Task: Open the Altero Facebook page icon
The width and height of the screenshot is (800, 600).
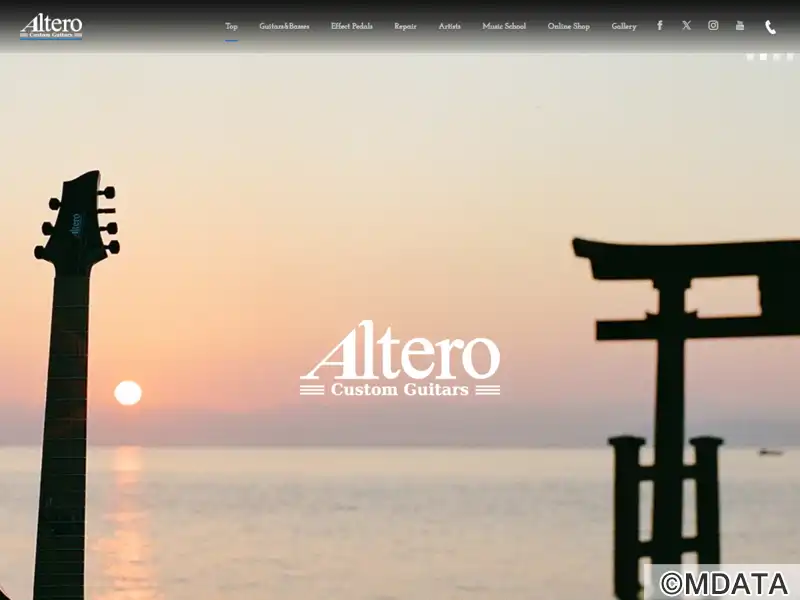Action: (x=660, y=26)
